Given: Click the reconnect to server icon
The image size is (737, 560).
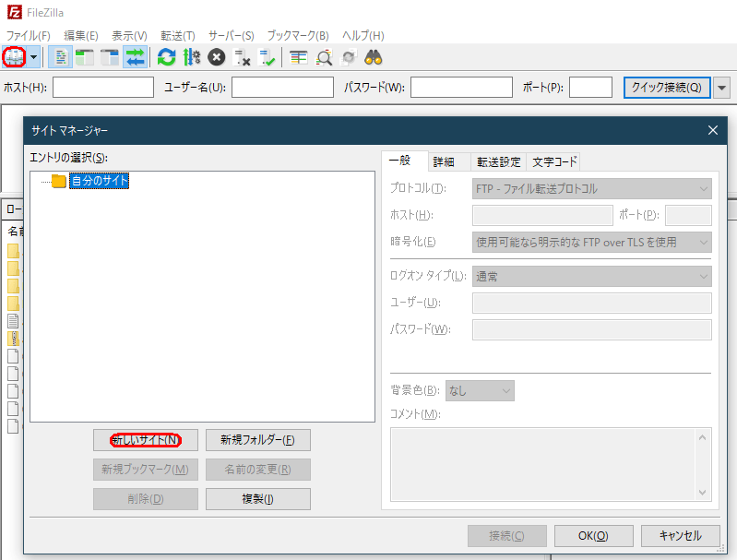Looking at the screenshot, I should (267, 57).
